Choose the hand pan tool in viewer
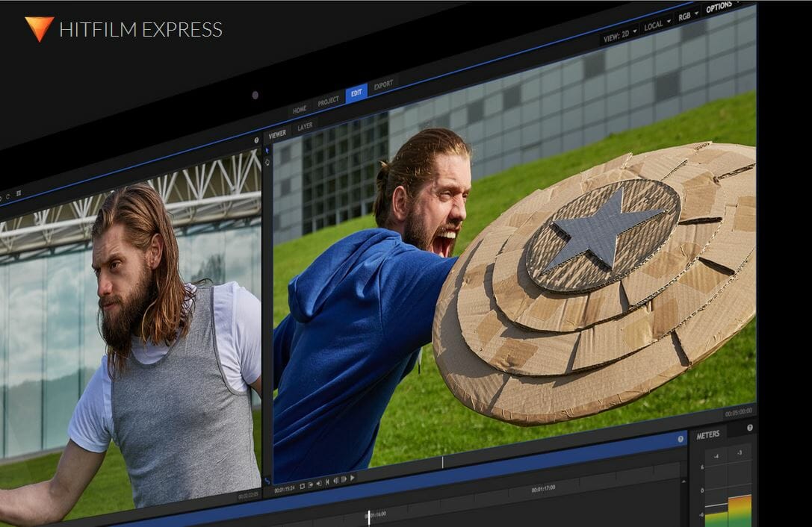Image resolution: width=812 pixels, height=527 pixels. (x=267, y=162)
